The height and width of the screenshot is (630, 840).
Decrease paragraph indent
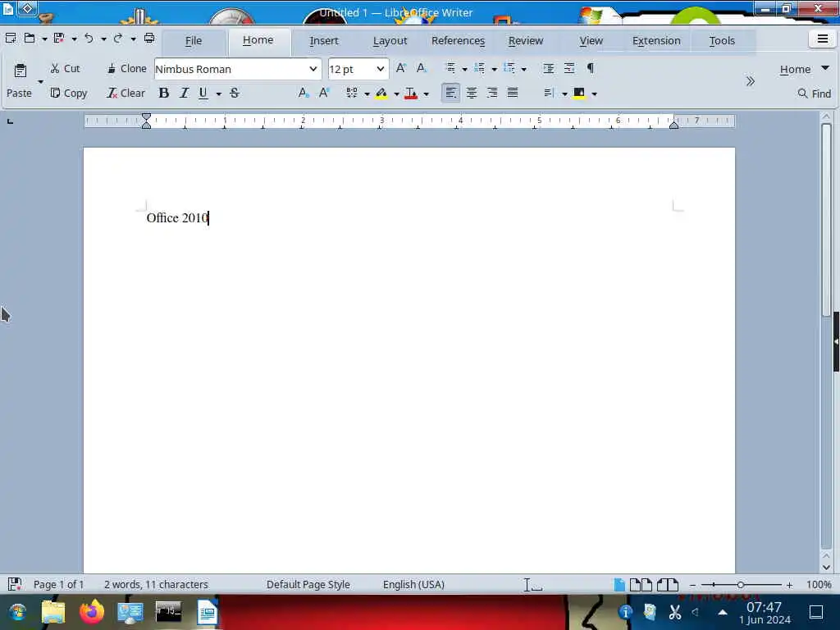point(569,68)
